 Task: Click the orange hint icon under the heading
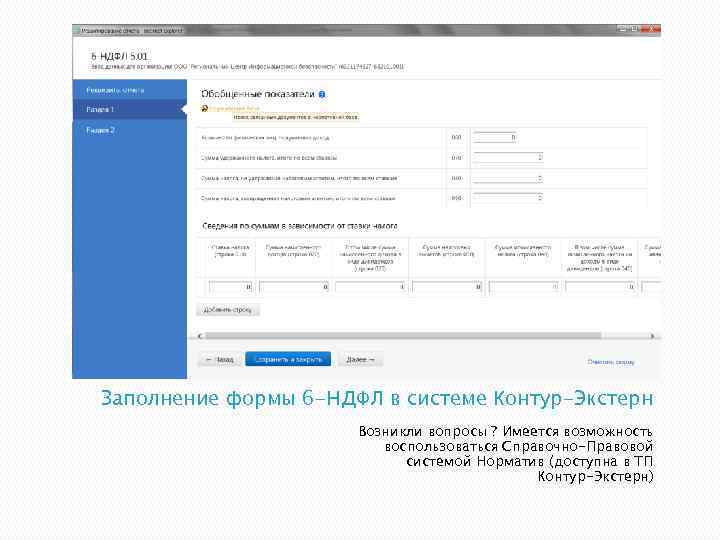click(205, 108)
